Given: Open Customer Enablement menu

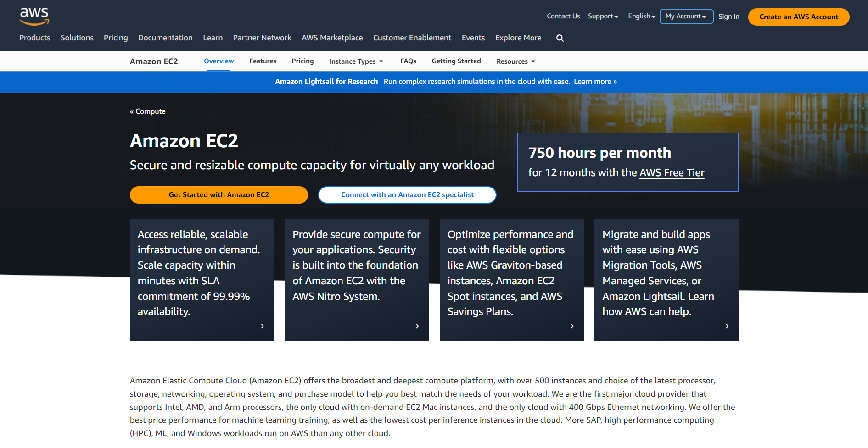Looking at the screenshot, I should [412, 38].
